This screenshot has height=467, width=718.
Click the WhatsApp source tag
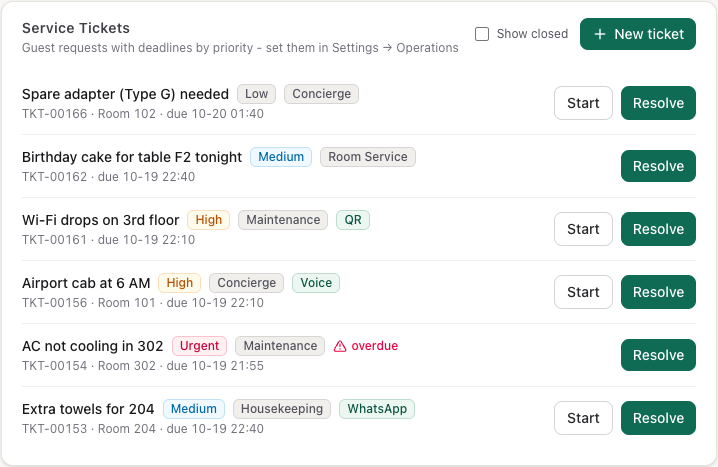377,409
